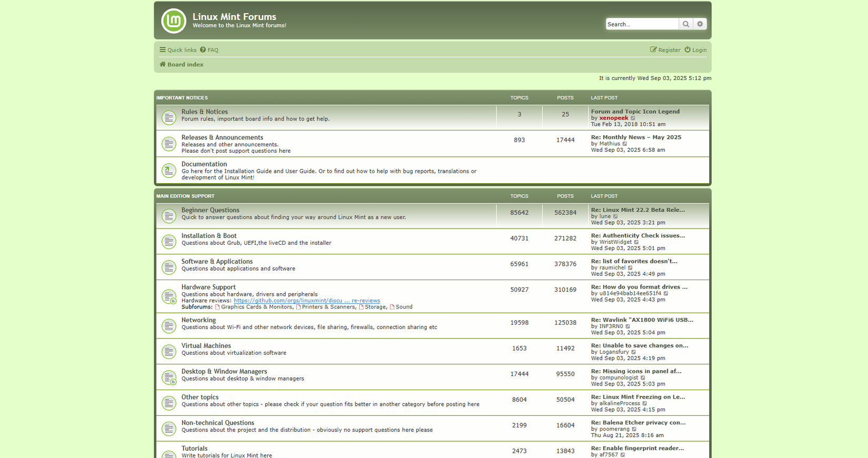View latest post icon next to WristWidget
This screenshot has height=458, width=868.
(x=637, y=242)
